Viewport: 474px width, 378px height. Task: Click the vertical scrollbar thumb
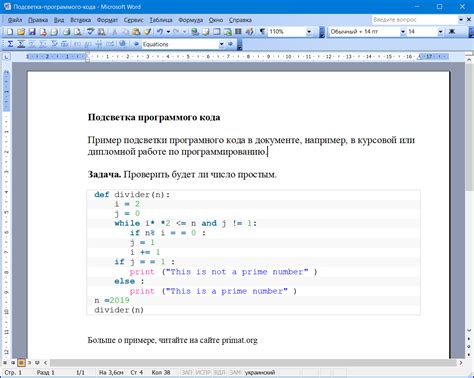(470, 128)
